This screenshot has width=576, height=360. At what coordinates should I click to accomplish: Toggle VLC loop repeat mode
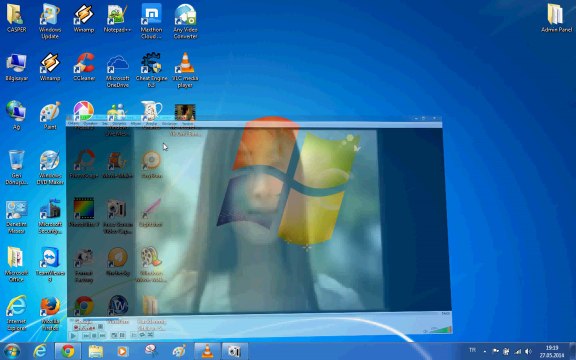[x=142, y=335]
